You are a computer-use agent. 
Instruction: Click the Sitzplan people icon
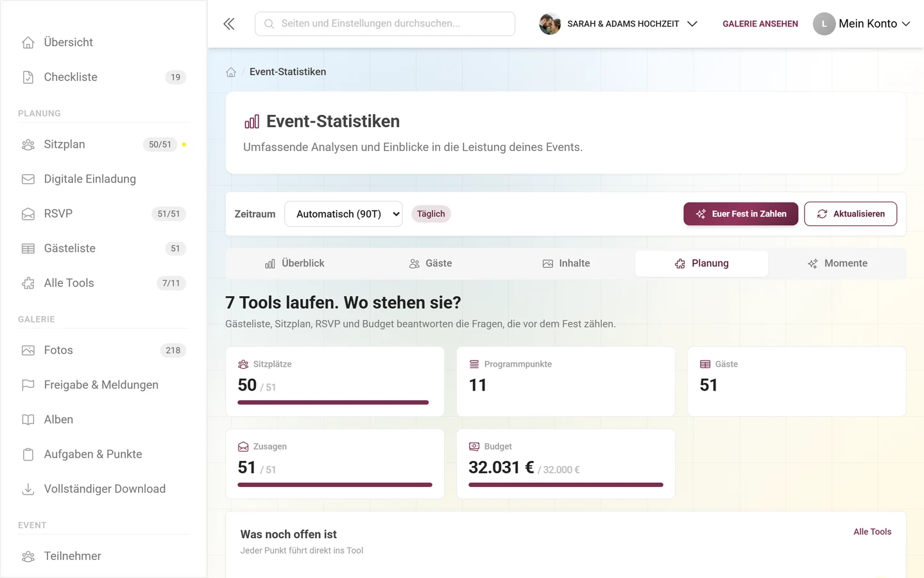pos(28,144)
